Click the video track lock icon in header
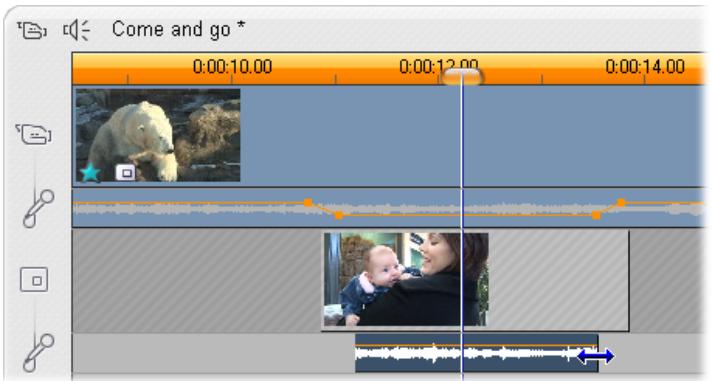The height and width of the screenshot is (381, 712). tap(32, 30)
